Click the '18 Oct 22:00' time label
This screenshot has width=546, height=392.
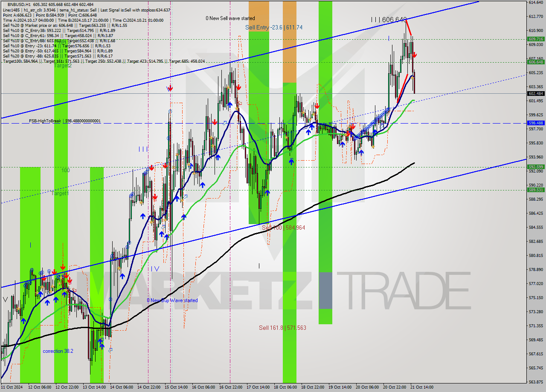coord(313,387)
